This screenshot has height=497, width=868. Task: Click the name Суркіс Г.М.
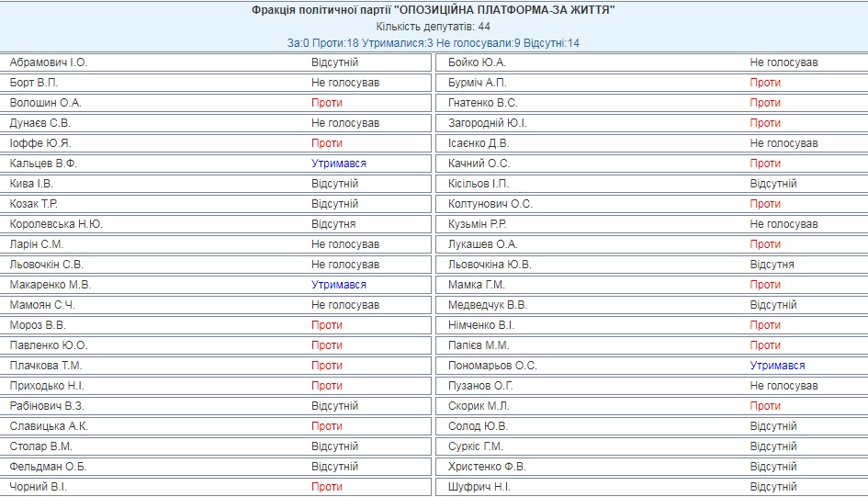pos(476,446)
